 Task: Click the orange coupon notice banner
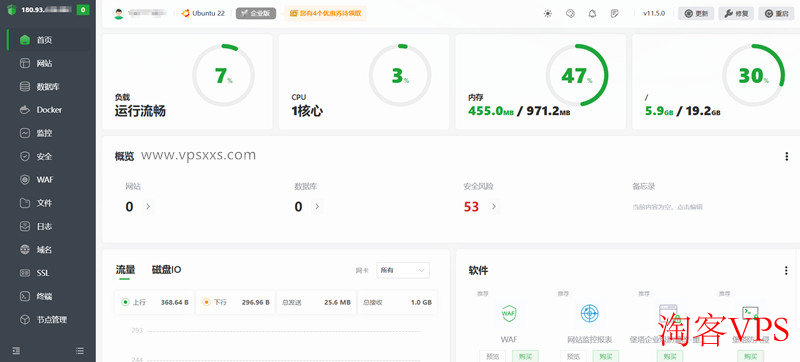pos(326,14)
